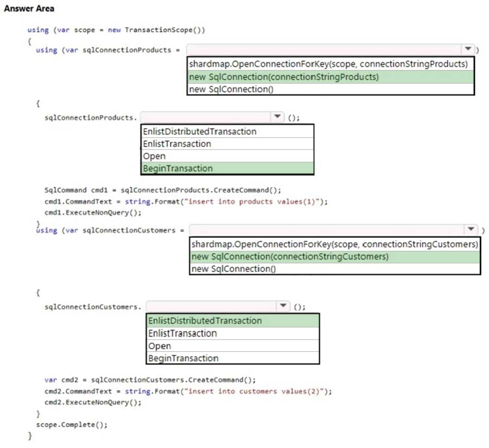Choose Open for sqlConnectionProducts
Screen dimensions: 489x448
[227, 156]
